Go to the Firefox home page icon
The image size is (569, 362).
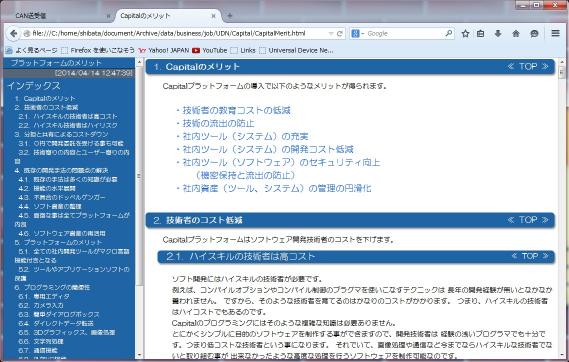[516, 33]
